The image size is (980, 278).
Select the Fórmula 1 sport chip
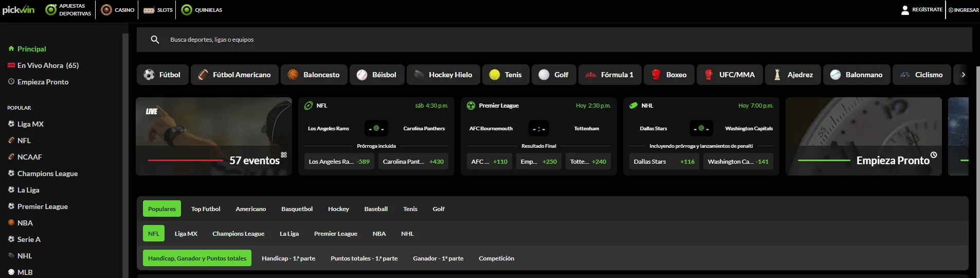(x=610, y=75)
